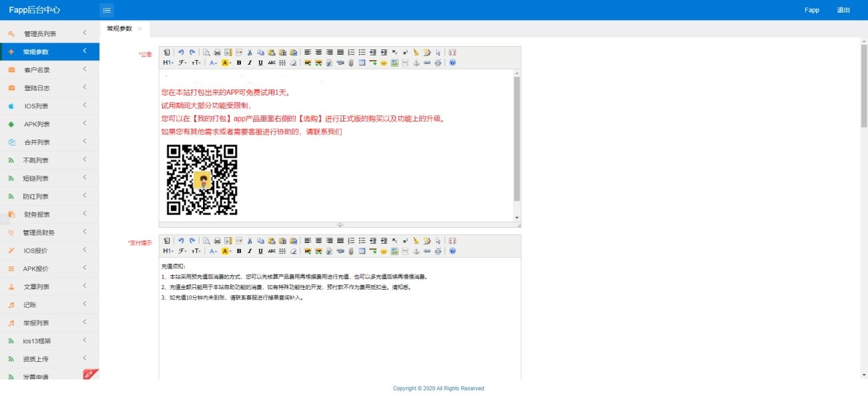Click 退出 logout link
Screen dimensions: 868x398
point(843,10)
